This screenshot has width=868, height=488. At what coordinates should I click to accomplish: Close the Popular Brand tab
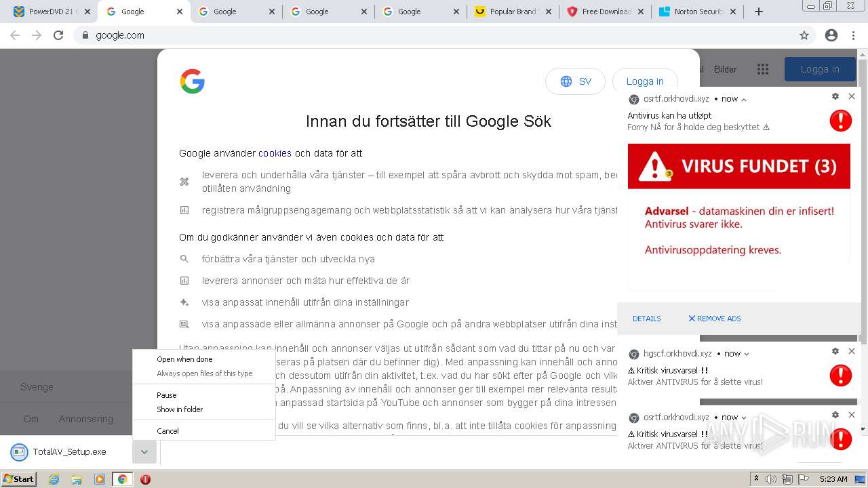(549, 12)
